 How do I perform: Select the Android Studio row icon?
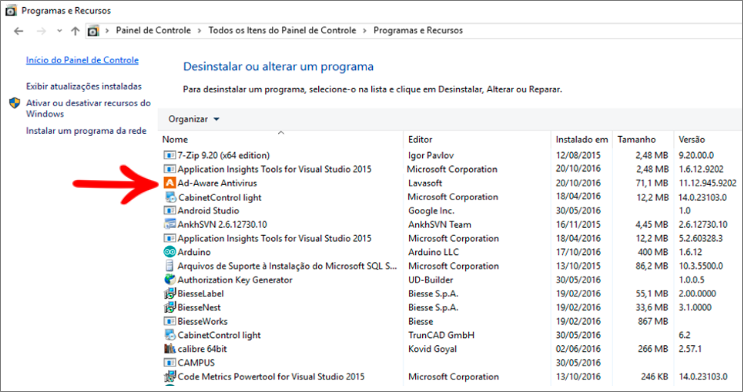169,210
